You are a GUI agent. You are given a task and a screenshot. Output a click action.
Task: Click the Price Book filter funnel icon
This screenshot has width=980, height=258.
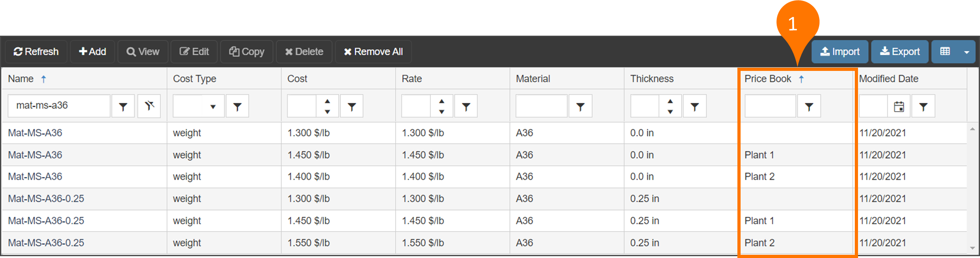pos(809,107)
